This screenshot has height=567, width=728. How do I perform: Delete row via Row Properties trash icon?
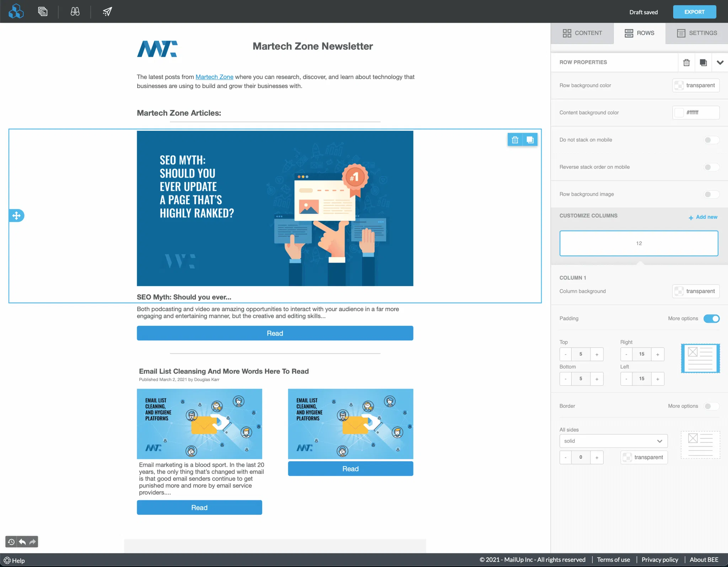pos(686,63)
